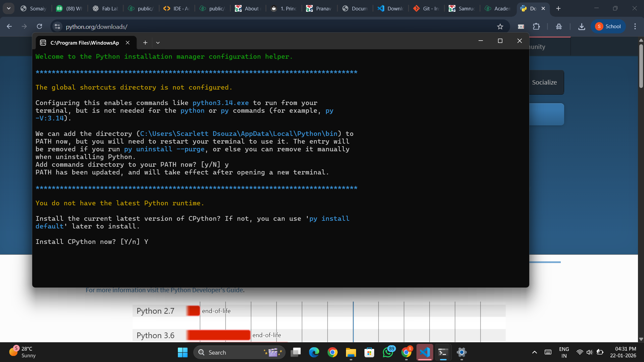Open Chrome's three-dot menu
644x362 pixels.
[635, 27]
